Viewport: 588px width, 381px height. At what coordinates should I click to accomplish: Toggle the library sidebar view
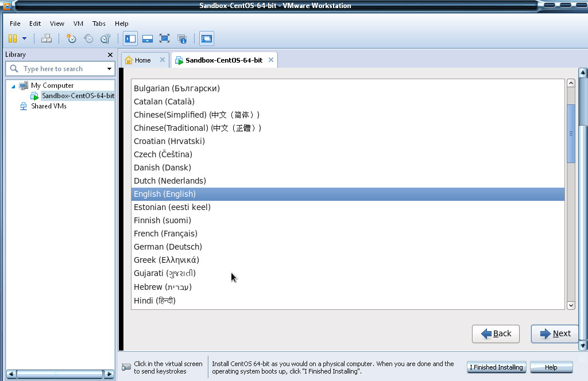click(130, 38)
